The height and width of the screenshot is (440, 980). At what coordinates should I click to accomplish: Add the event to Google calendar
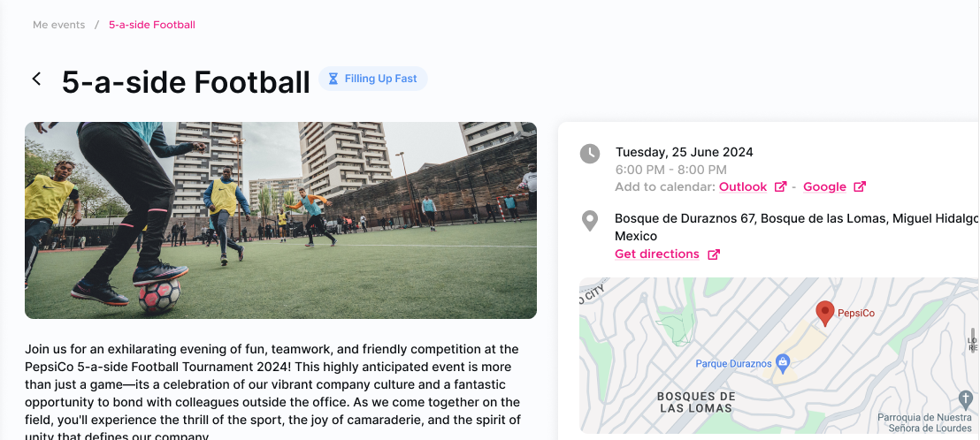(x=824, y=187)
